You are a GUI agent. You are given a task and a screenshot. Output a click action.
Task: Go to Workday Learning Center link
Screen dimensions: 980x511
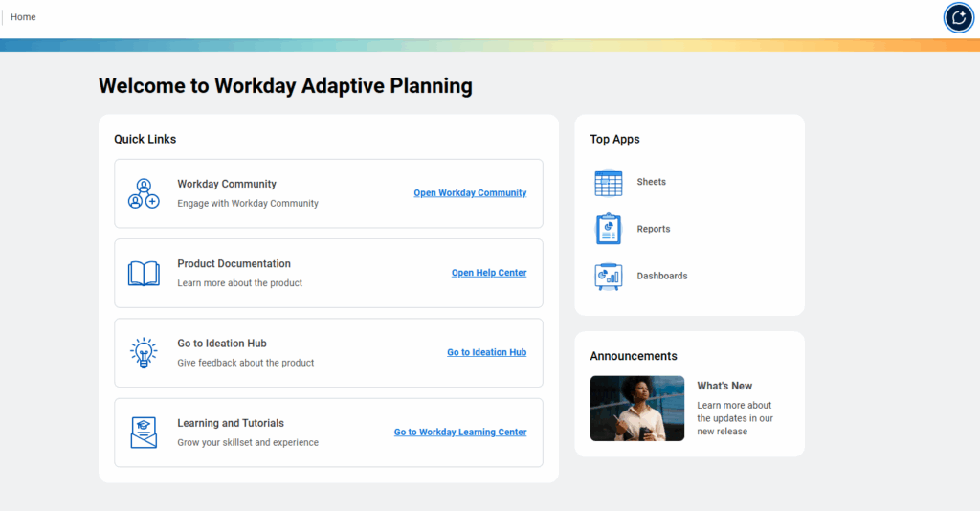[x=460, y=433]
